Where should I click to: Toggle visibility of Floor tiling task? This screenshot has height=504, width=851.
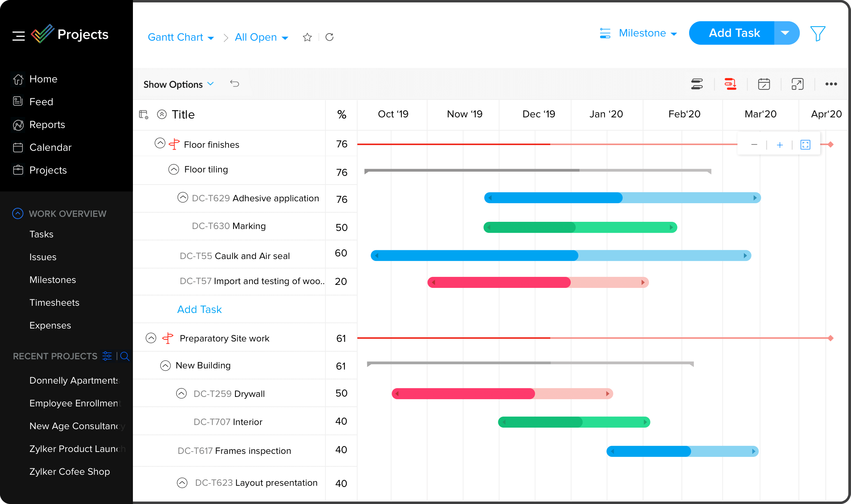174,169
